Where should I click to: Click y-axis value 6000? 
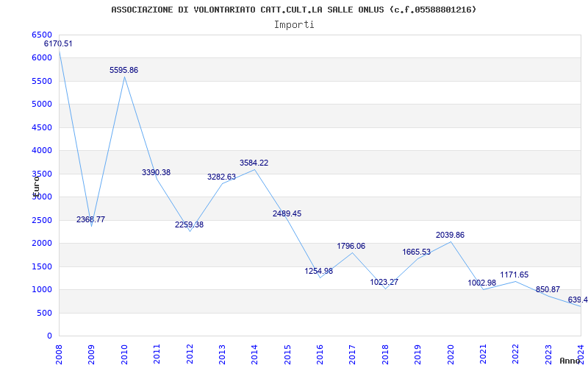tap(42, 58)
